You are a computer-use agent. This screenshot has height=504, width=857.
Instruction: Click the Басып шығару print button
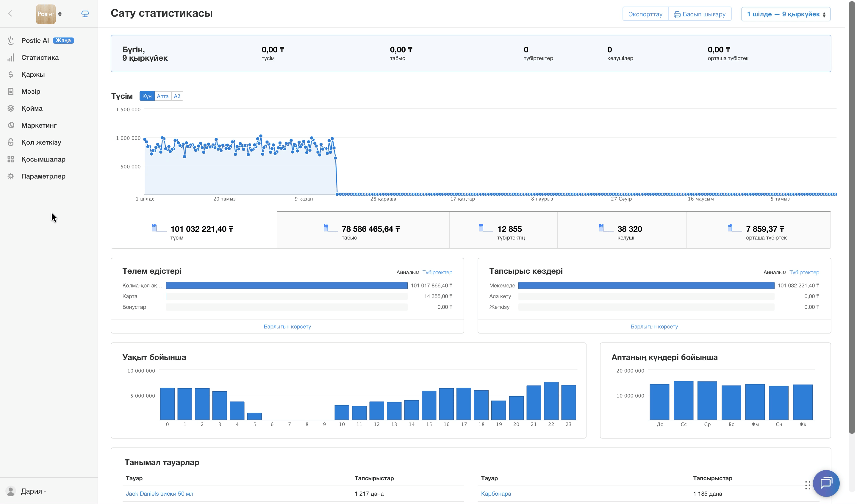pos(700,14)
